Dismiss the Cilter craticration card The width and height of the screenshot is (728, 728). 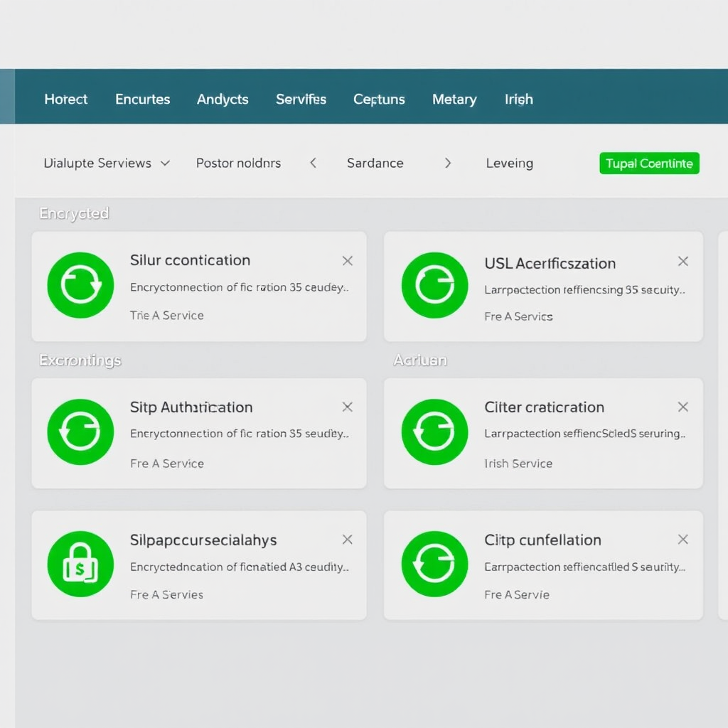point(683,407)
